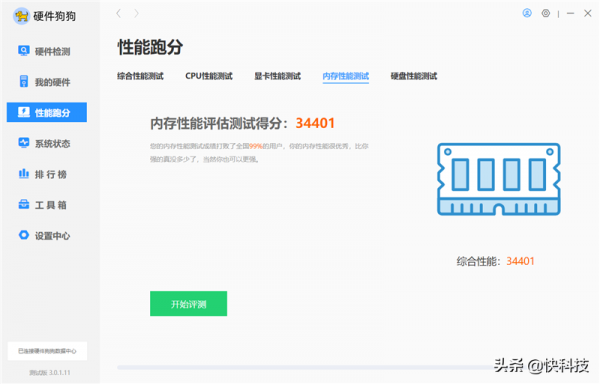Open 设置中心 label in the sidebar

(52, 236)
